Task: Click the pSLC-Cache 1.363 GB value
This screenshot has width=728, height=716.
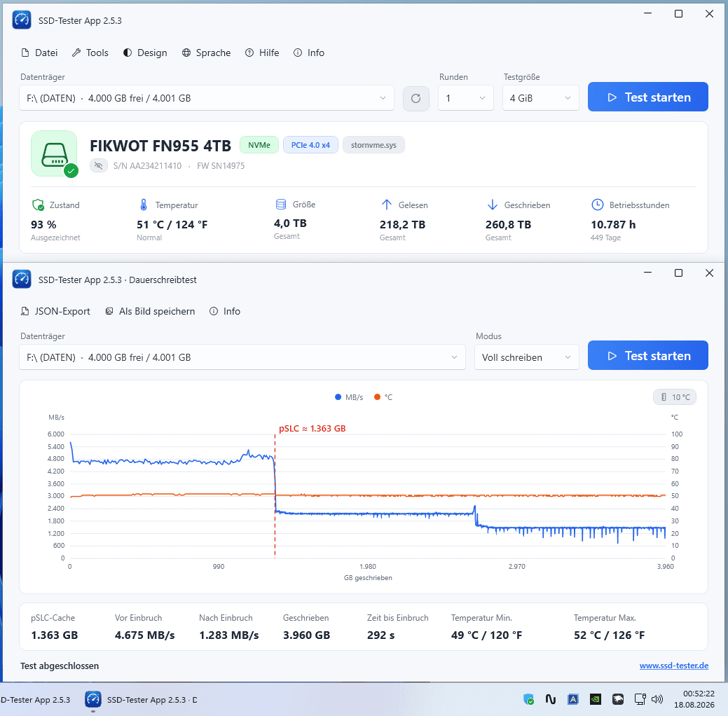Action: [x=55, y=635]
